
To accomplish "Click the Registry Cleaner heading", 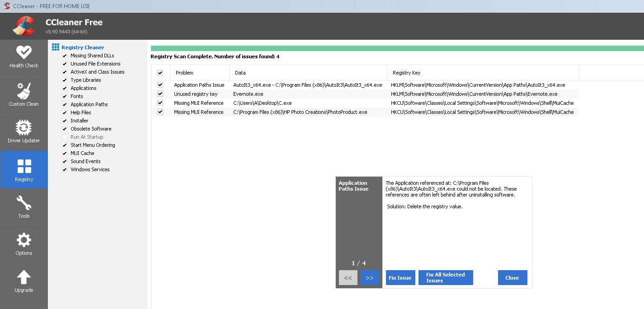I will [83, 47].
